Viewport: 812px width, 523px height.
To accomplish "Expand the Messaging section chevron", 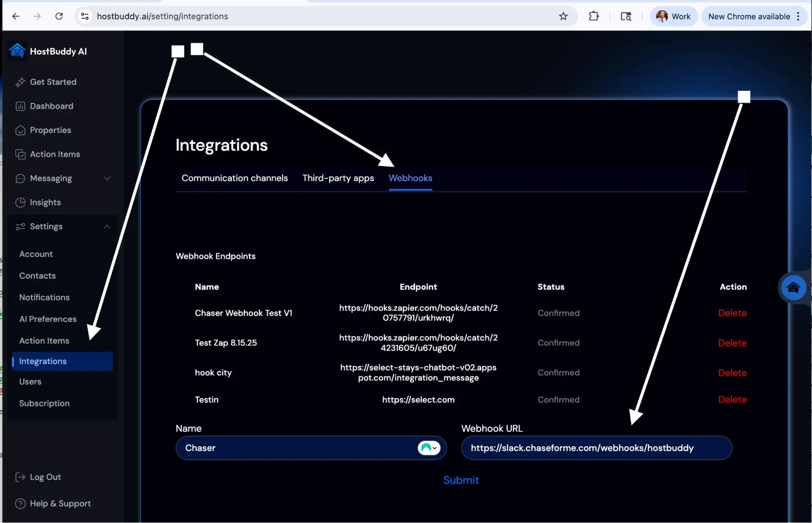I will click(x=108, y=178).
